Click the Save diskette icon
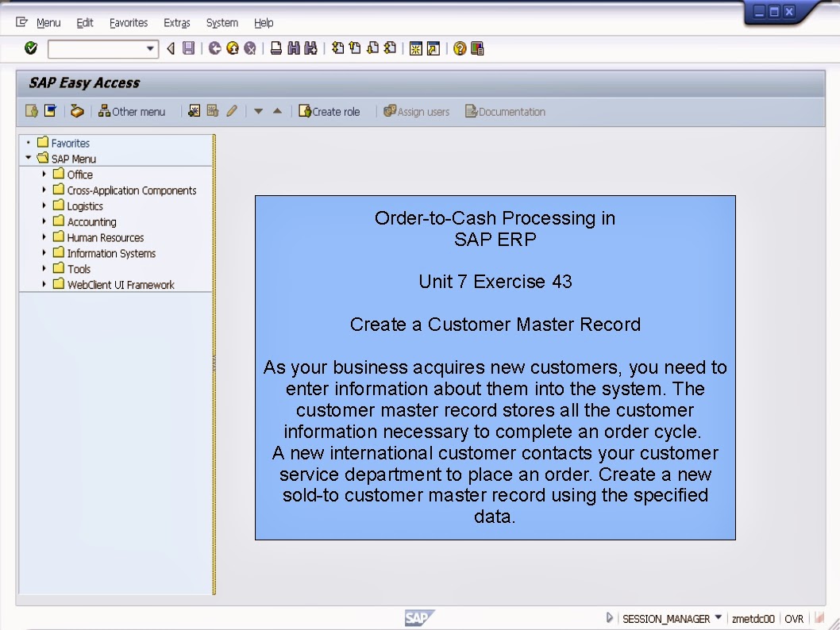Image resolution: width=840 pixels, height=630 pixels. [189, 48]
